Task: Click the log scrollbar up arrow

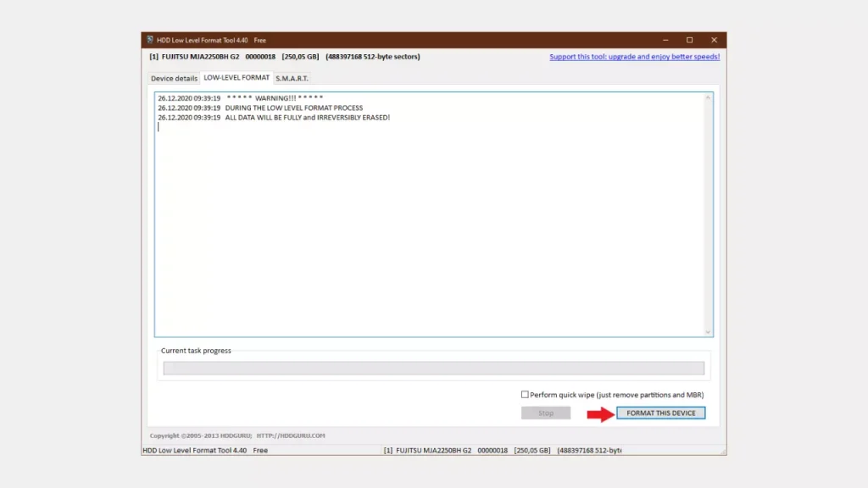Action: (x=708, y=98)
